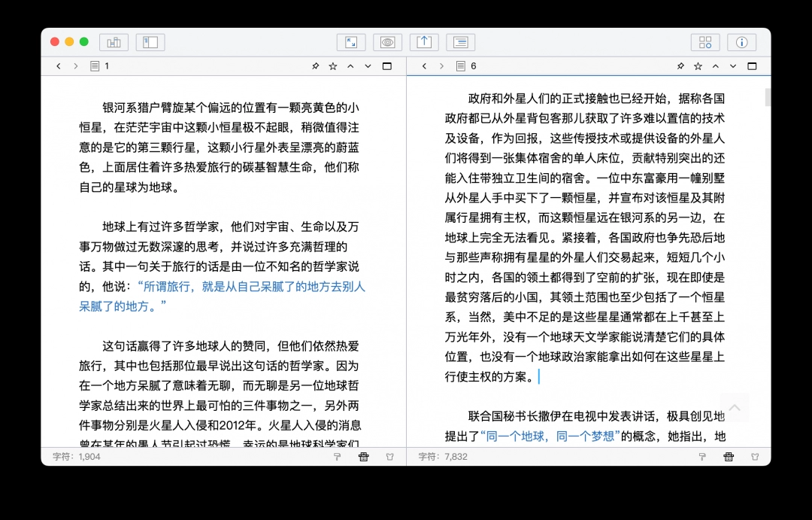Click document title "6" in right pane header
Image resolution: width=812 pixels, height=520 pixels.
tap(473, 66)
